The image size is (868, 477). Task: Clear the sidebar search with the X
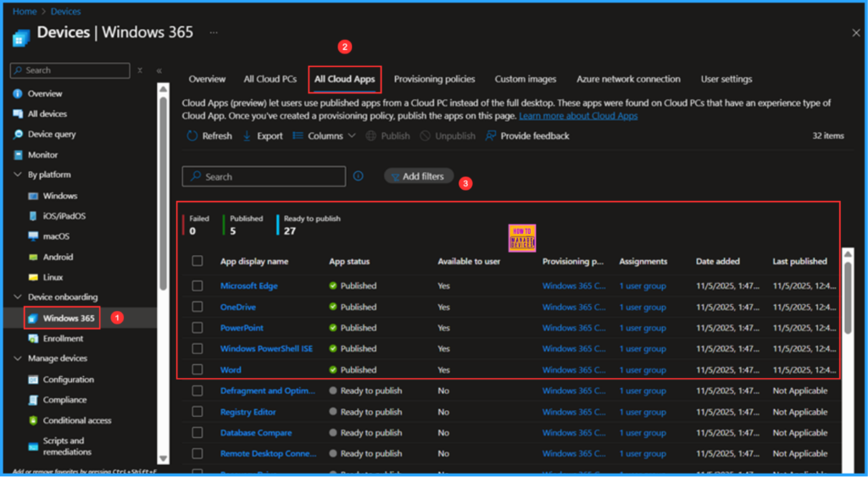(x=140, y=70)
